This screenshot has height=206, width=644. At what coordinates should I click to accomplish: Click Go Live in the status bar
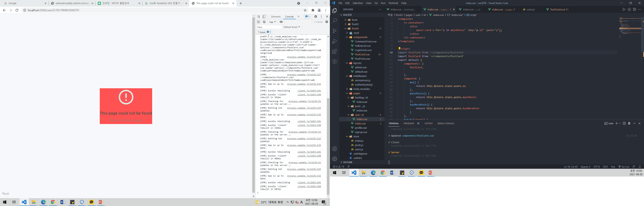[x=624, y=167]
